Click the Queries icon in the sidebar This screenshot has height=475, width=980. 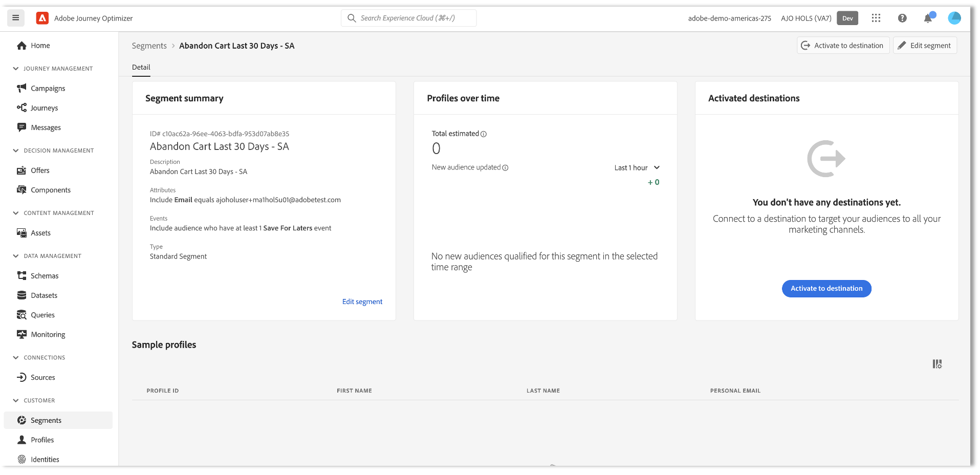21,315
